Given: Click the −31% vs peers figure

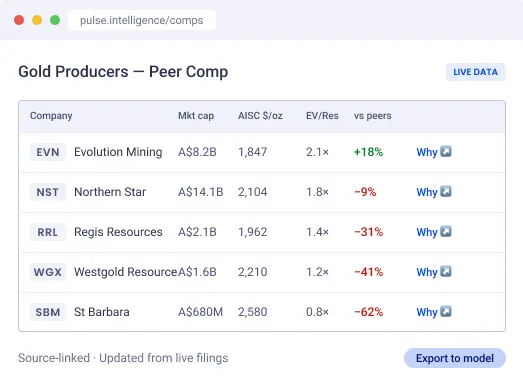Looking at the screenshot, I should [x=369, y=232].
